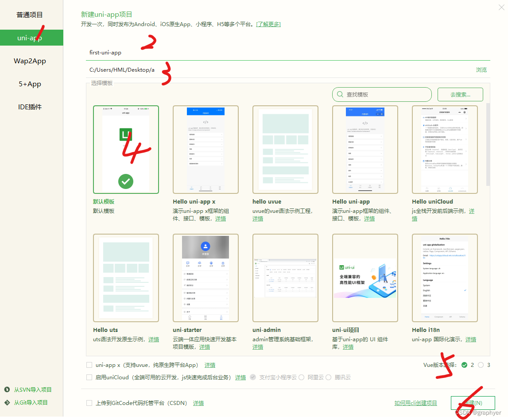This screenshot has width=508, height=420.
Task: Choose the Hello uts template thumbnail
Action: point(126,278)
